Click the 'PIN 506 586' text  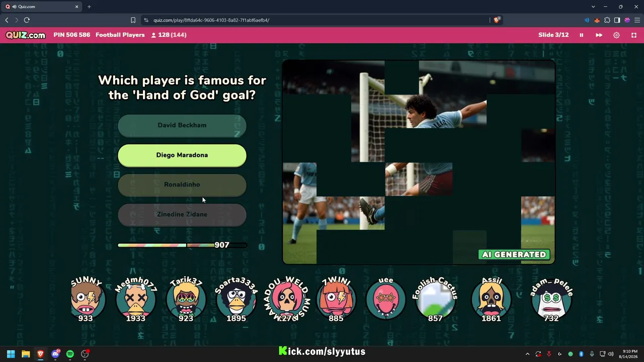pos(72,35)
